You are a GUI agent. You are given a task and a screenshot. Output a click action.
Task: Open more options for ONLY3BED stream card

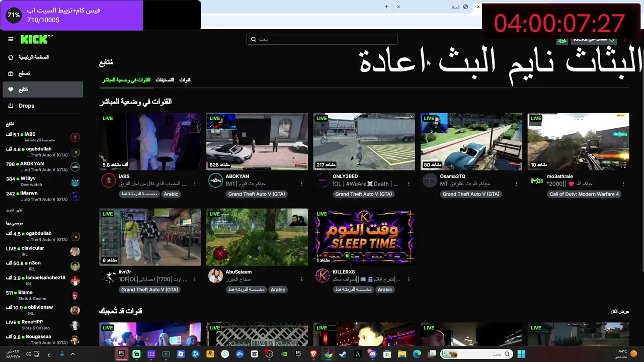pyautogui.click(x=409, y=184)
